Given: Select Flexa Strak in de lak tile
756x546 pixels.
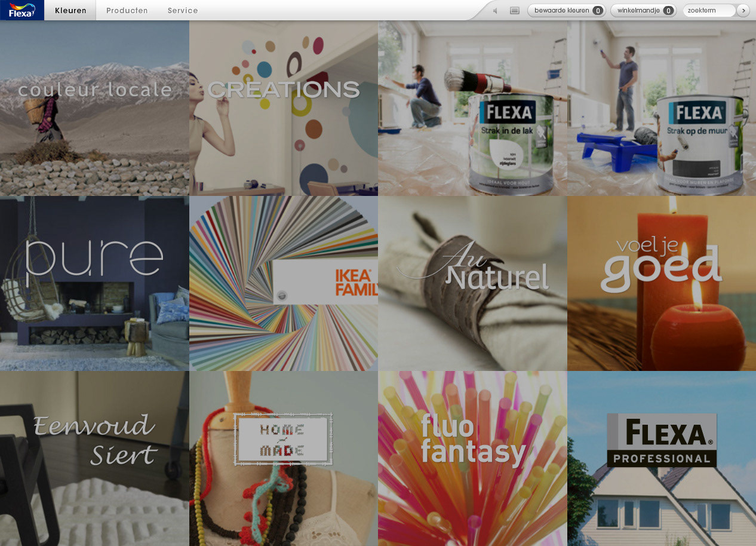Looking at the screenshot, I should point(472,108).
